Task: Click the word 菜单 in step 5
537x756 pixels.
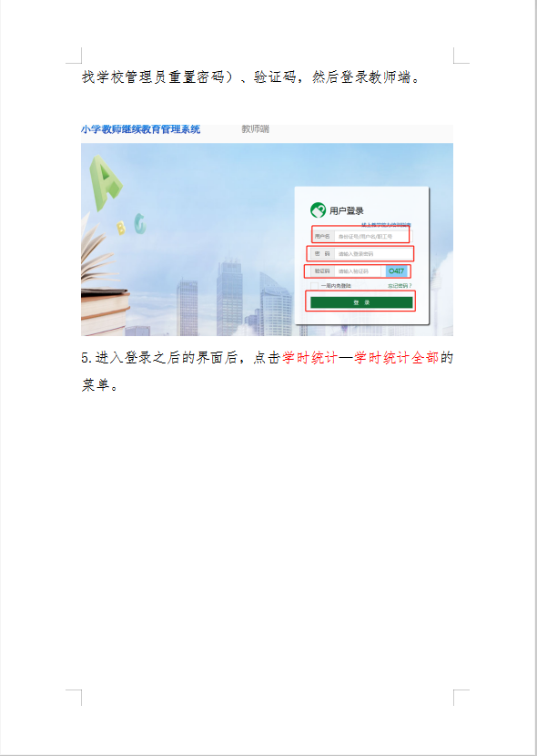Action: pos(96,385)
